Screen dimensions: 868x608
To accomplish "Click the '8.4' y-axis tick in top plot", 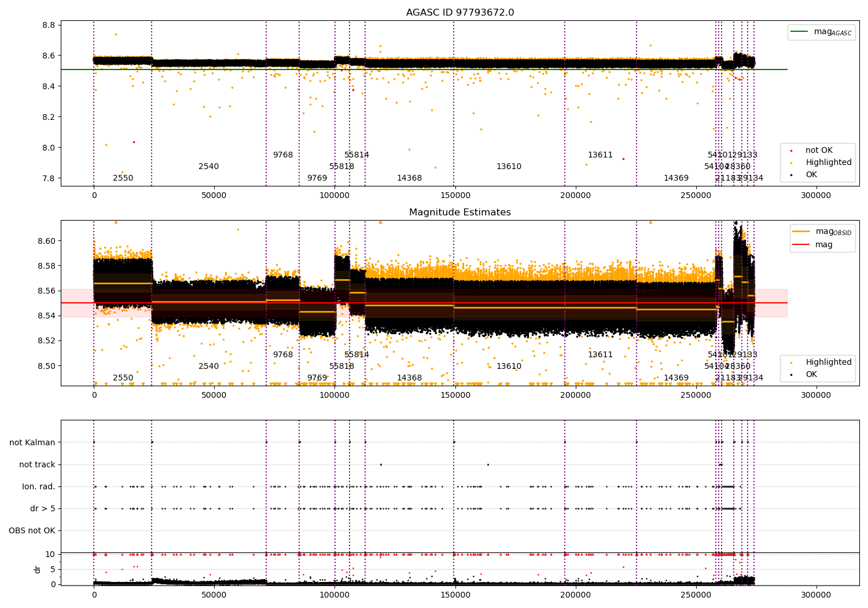I will pos(49,87).
